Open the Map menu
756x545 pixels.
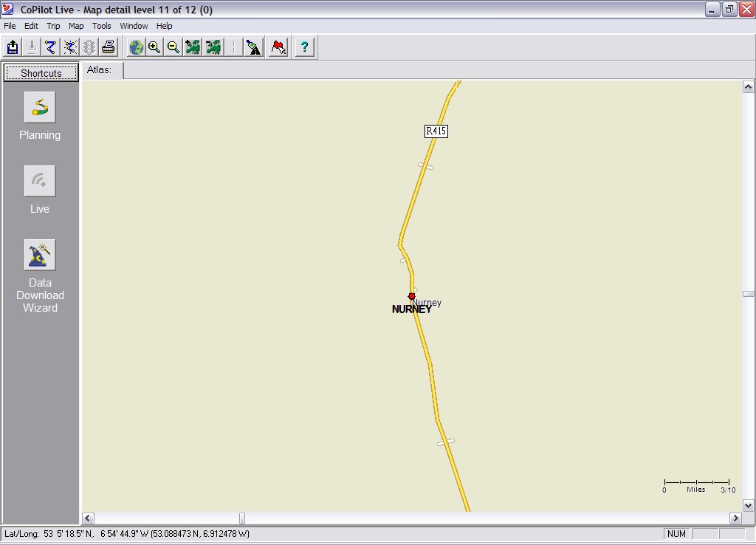pyautogui.click(x=76, y=26)
